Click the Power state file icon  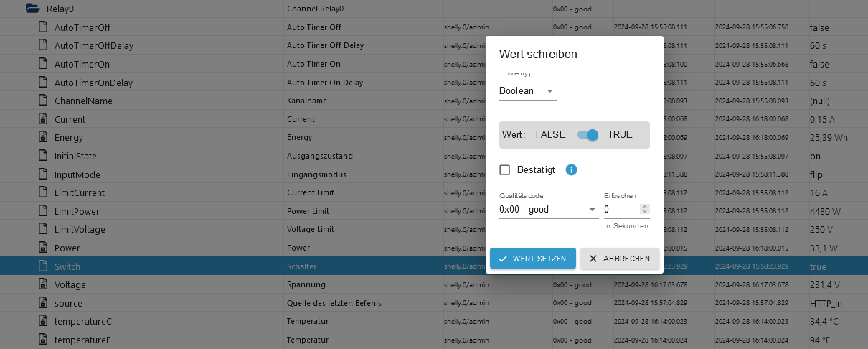(x=42, y=248)
